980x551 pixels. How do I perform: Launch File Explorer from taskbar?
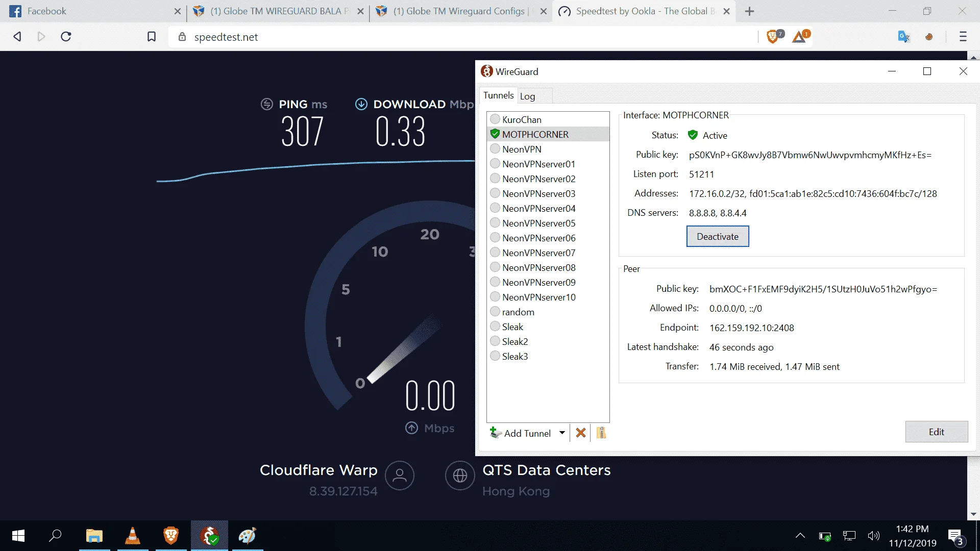click(x=94, y=536)
